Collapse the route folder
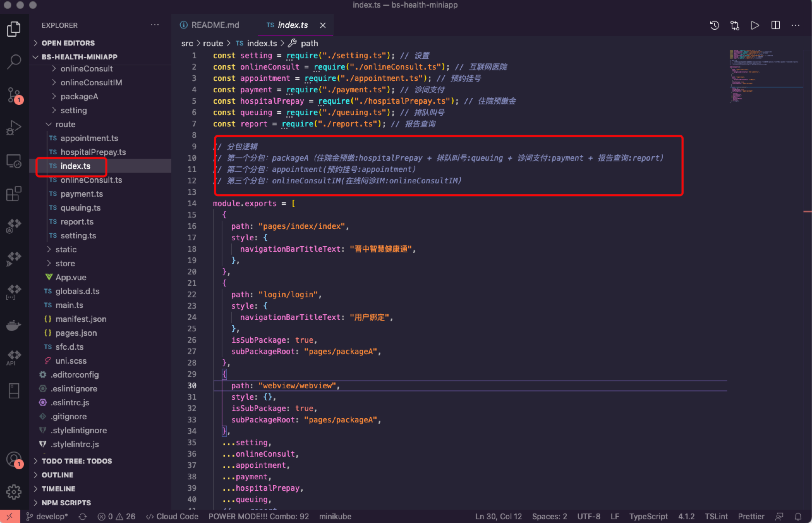 click(65, 124)
